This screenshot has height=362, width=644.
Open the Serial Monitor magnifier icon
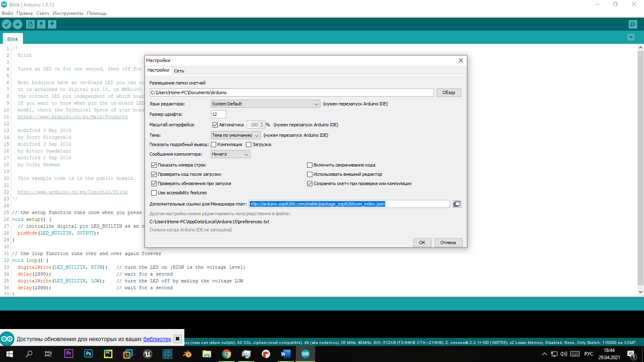tap(633, 25)
